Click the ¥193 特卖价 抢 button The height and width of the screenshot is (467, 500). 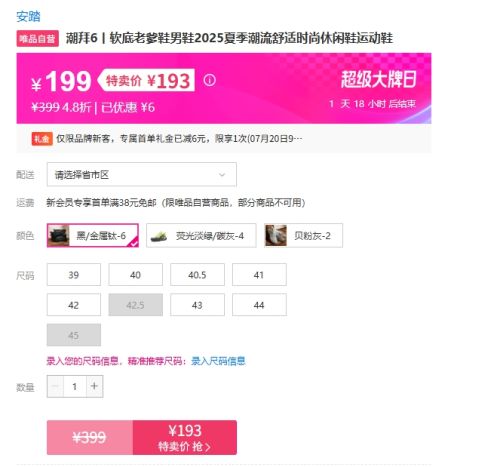185,437
